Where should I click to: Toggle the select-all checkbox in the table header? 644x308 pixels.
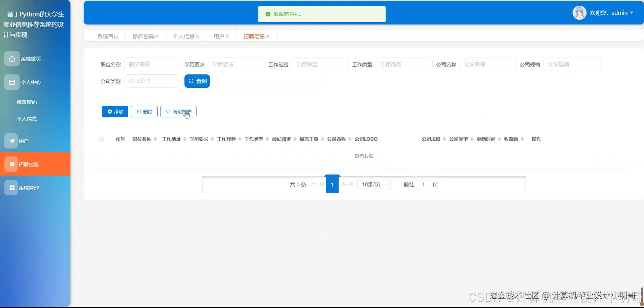101,139
